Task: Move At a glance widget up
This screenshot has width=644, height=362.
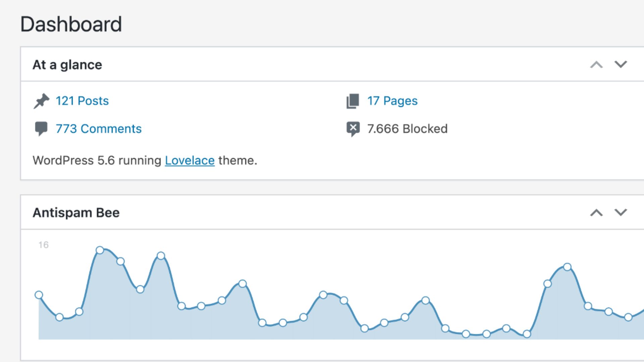Action: pos(596,64)
